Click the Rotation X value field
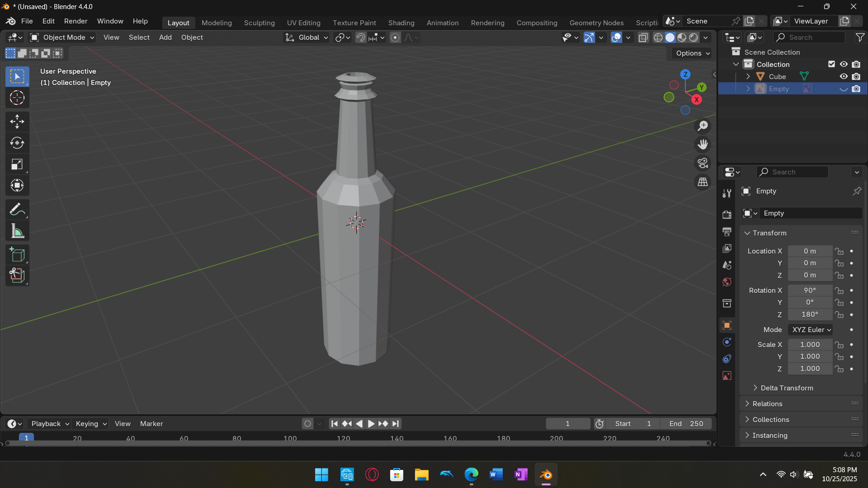868x488 pixels. point(810,291)
